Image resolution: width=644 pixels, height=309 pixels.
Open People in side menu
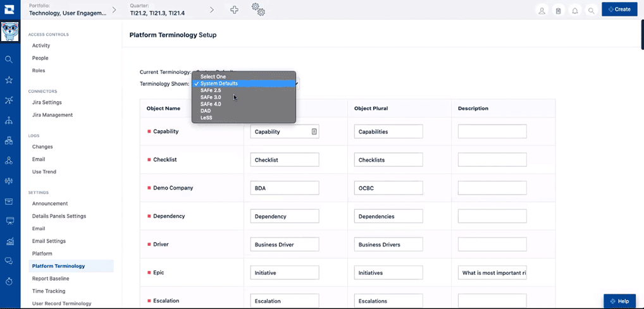tap(40, 58)
